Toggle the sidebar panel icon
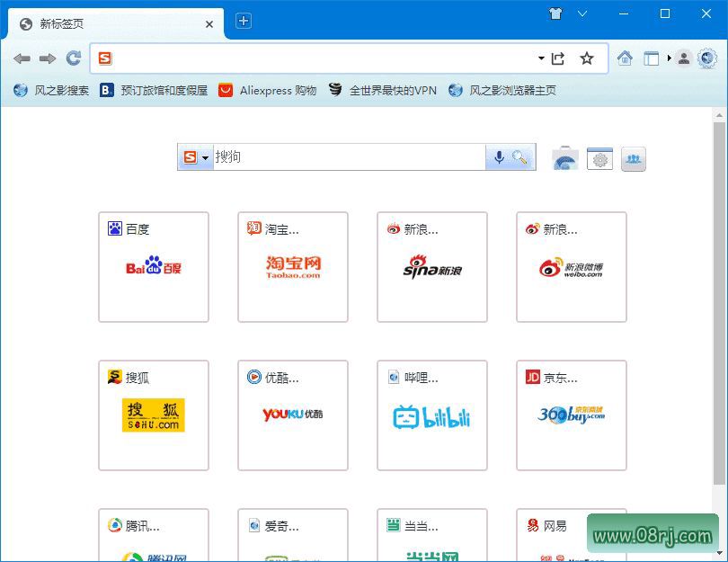Image resolution: width=728 pixels, height=562 pixels. click(x=651, y=59)
